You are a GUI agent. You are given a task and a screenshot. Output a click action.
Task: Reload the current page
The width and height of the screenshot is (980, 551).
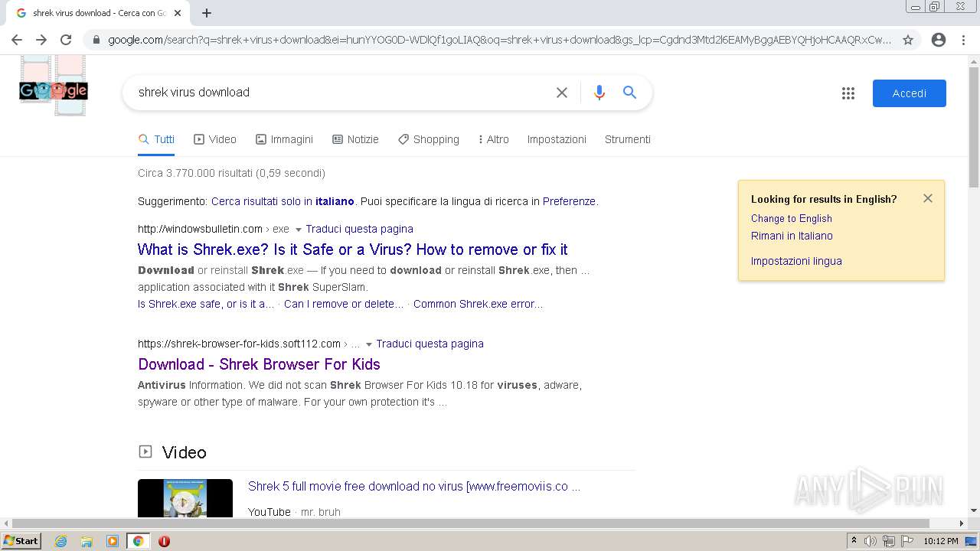66,40
